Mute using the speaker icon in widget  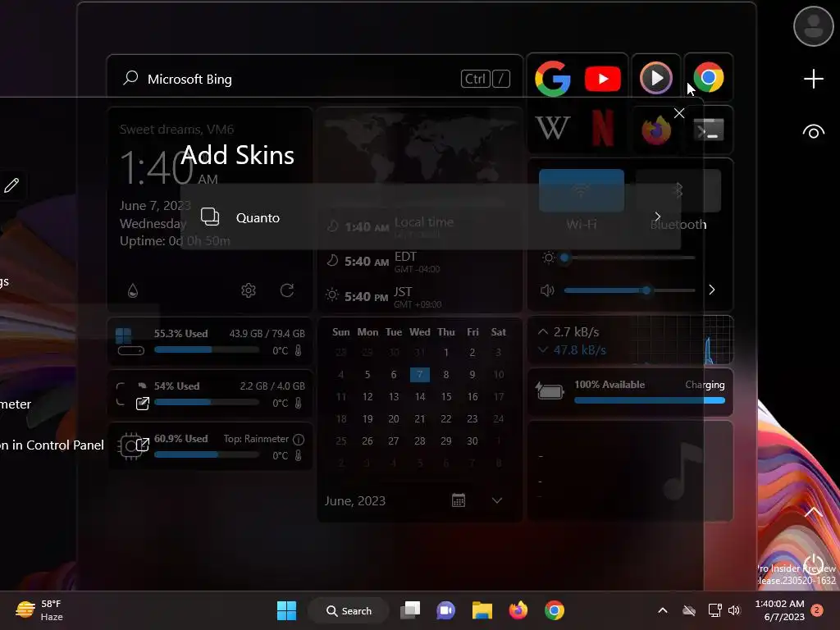(547, 290)
